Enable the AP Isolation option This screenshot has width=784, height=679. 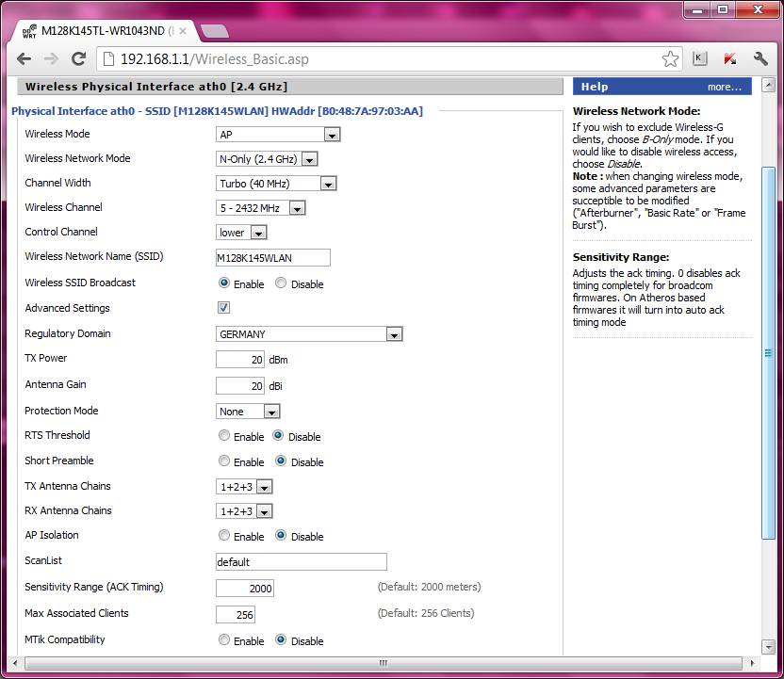[224, 536]
